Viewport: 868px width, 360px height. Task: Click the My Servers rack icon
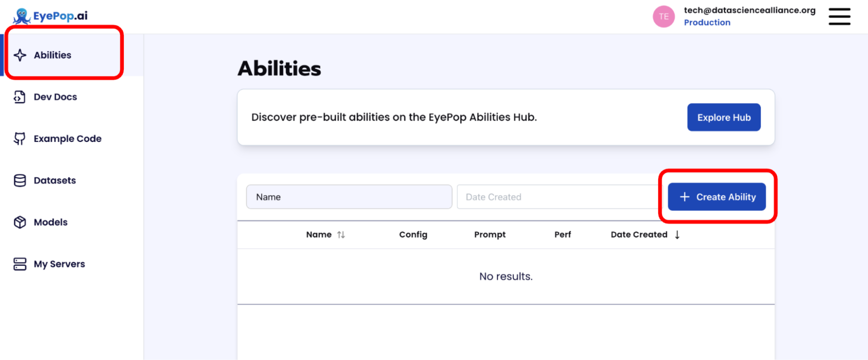(x=20, y=264)
